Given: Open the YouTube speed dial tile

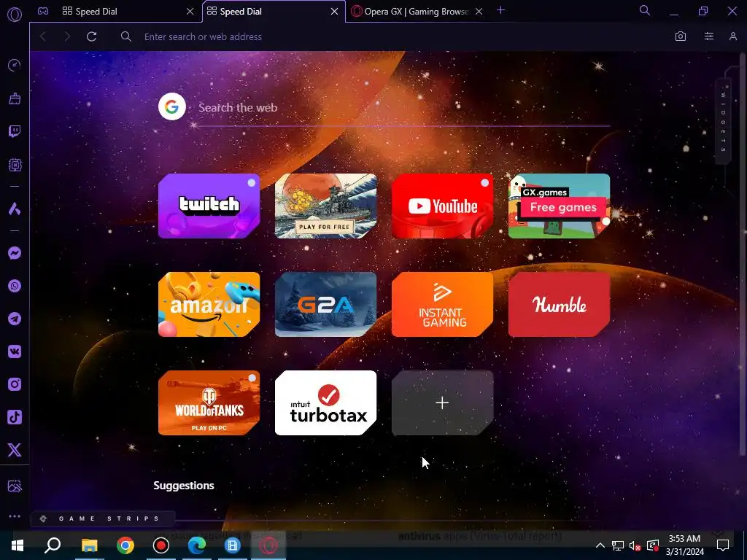Looking at the screenshot, I should pos(443,206).
